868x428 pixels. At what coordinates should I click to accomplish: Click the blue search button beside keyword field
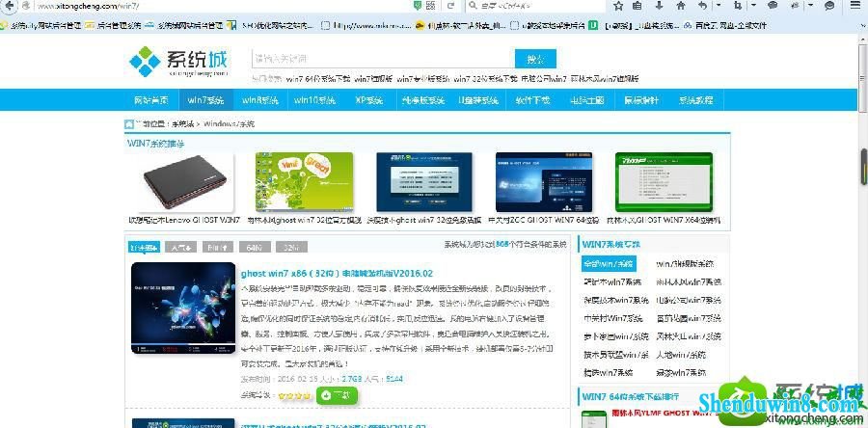click(x=535, y=59)
